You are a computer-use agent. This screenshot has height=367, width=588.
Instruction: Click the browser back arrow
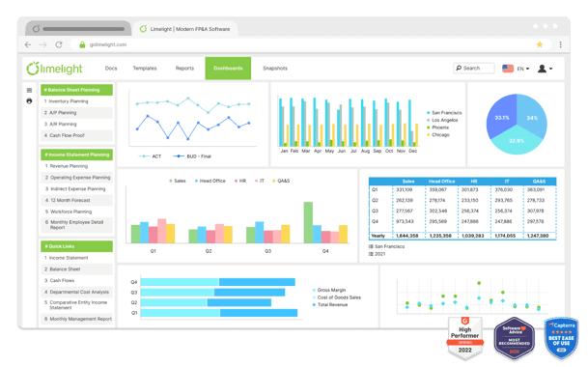[x=28, y=44]
